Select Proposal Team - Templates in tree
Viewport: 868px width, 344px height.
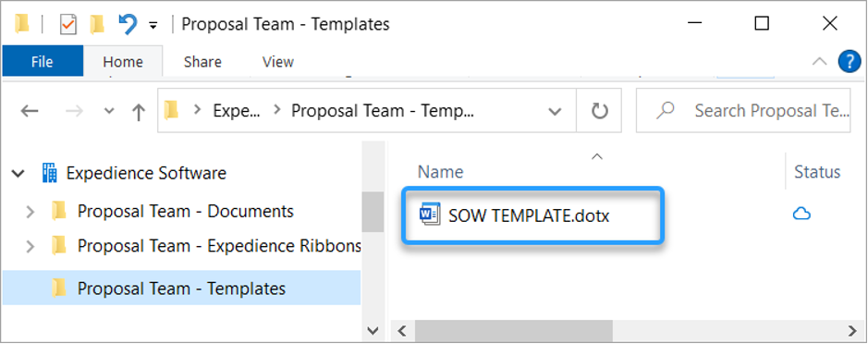coord(181,288)
